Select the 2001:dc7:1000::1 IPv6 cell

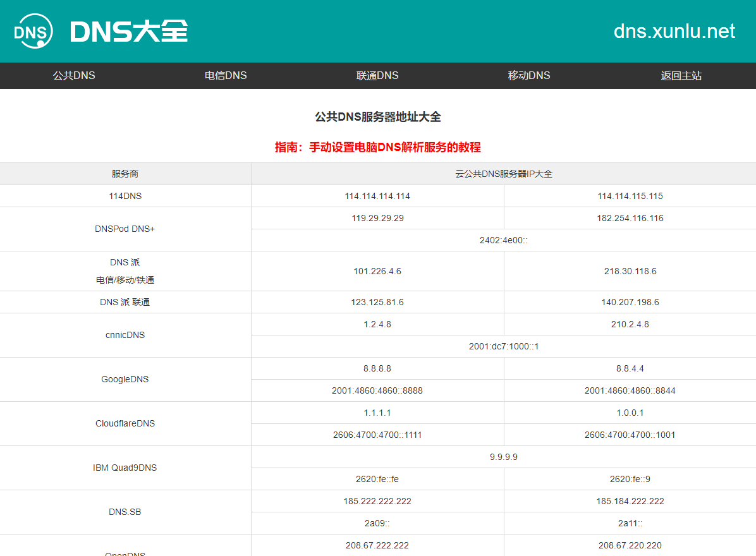pos(503,346)
